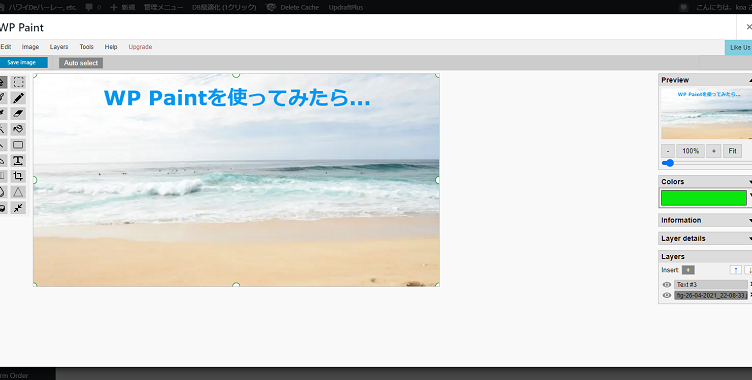Open the green color swatch picker
The width and height of the screenshot is (752, 380).
[x=704, y=198]
